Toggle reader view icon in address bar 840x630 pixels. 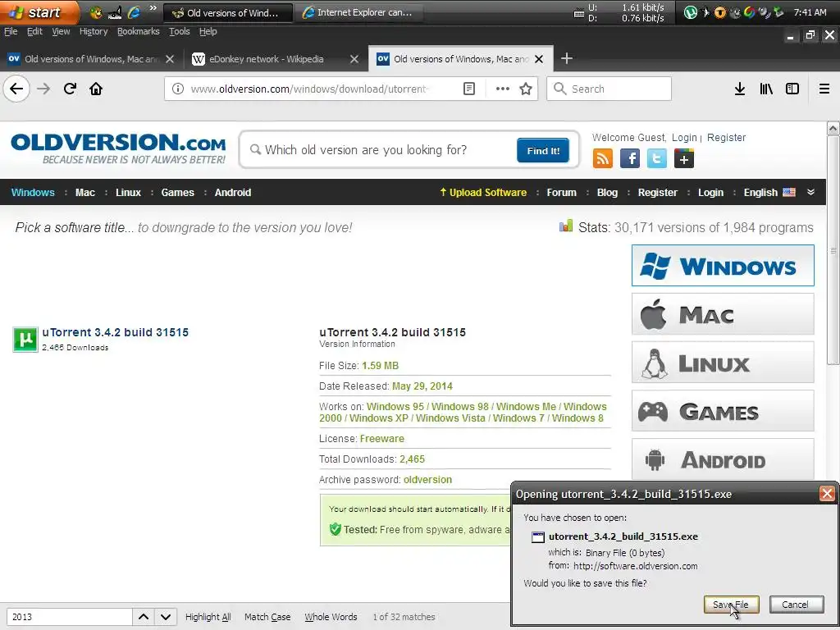point(469,89)
